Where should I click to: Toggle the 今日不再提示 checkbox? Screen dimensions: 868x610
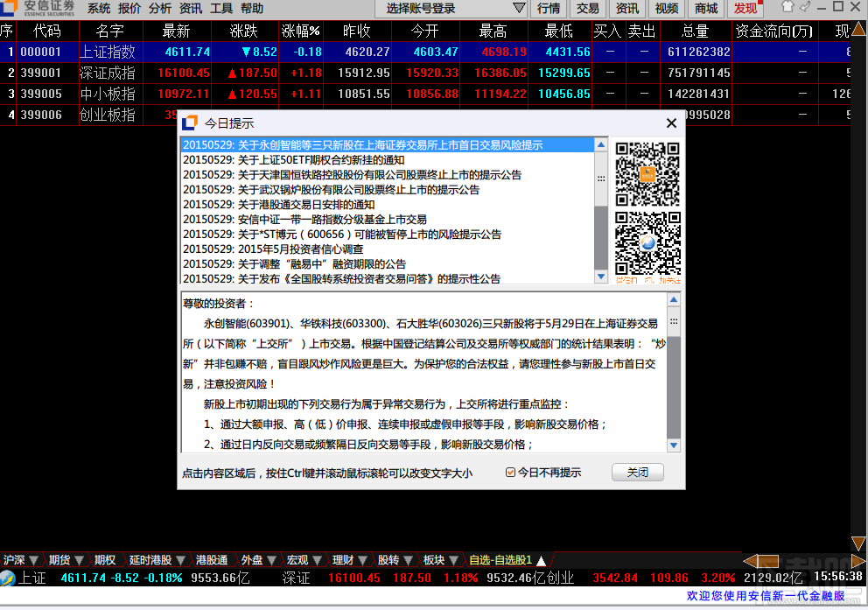(510, 473)
